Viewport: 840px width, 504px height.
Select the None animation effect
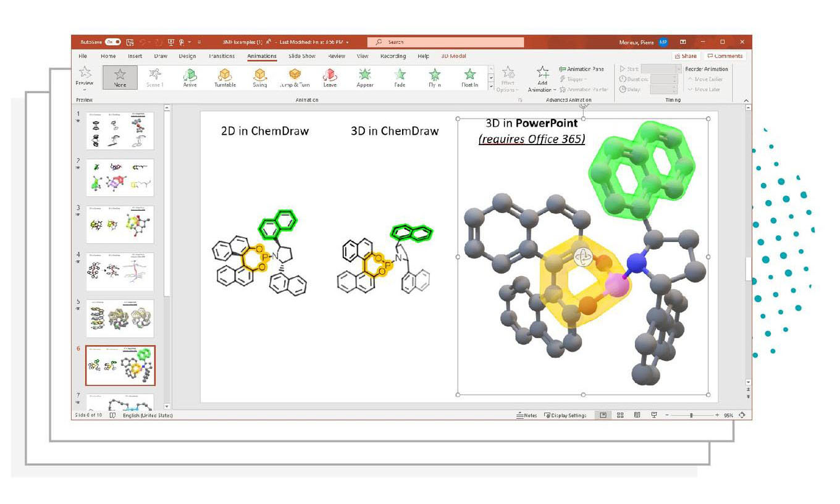click(120, 78)
